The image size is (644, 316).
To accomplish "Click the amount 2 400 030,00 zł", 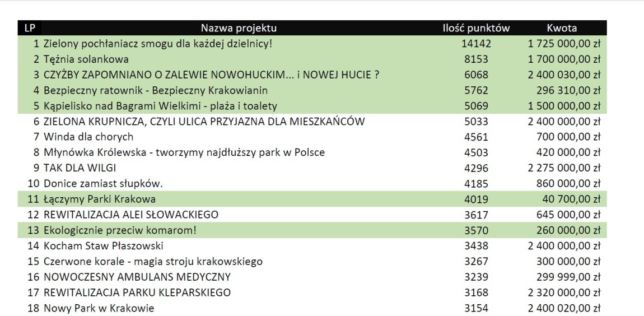I will click(x=563, y=75).
